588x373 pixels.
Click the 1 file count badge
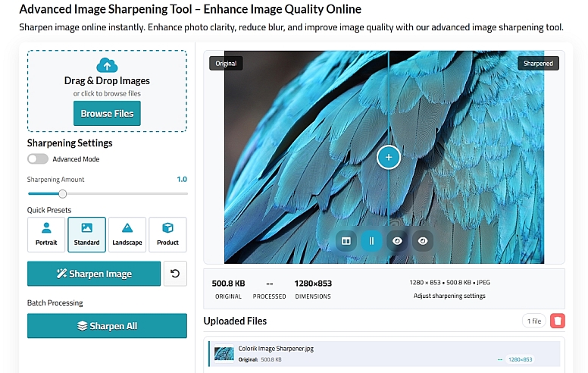(534, 321)
